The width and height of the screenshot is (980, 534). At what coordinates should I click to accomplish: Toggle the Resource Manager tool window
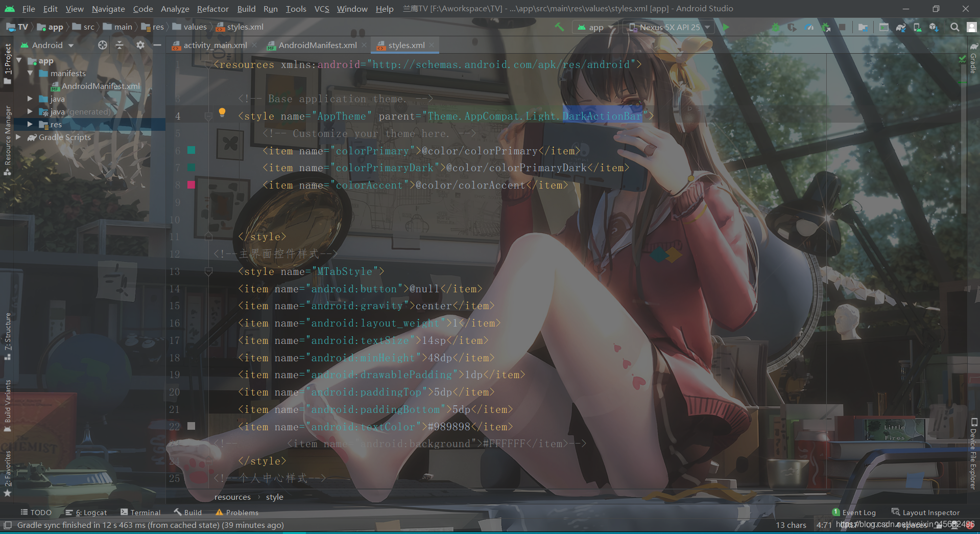[x=7, y=140]
